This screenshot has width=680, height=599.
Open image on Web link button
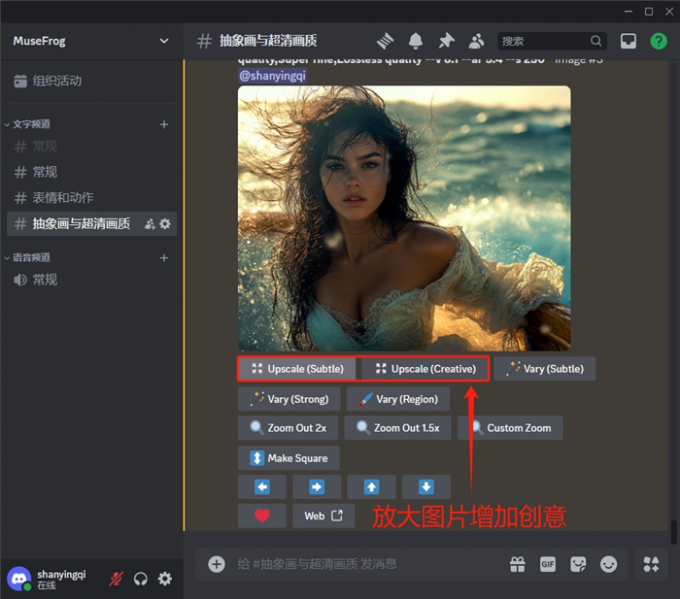324,516
